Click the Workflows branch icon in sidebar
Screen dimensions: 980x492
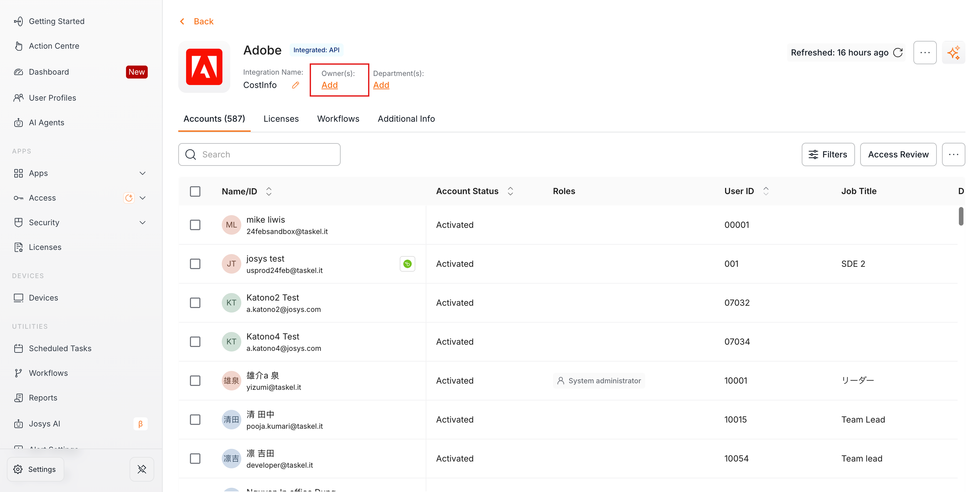click(x=18, y=373)
